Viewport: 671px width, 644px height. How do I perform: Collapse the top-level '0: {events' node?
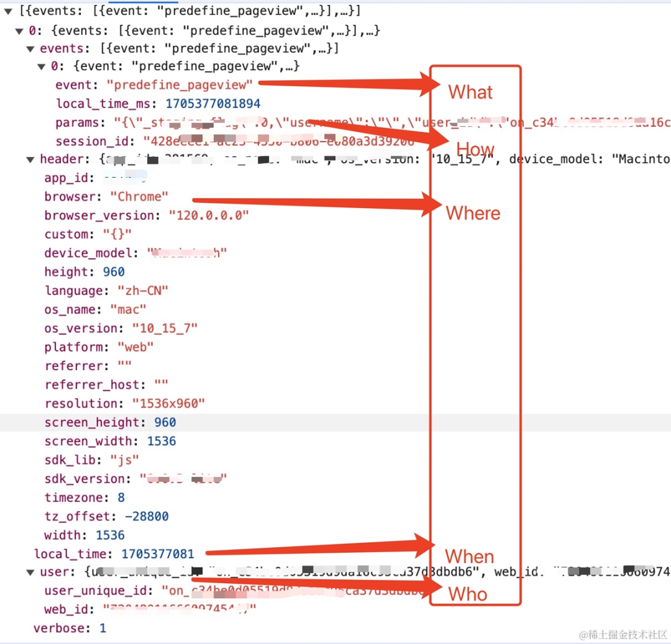pyautogui.click(x=19, y=31)
